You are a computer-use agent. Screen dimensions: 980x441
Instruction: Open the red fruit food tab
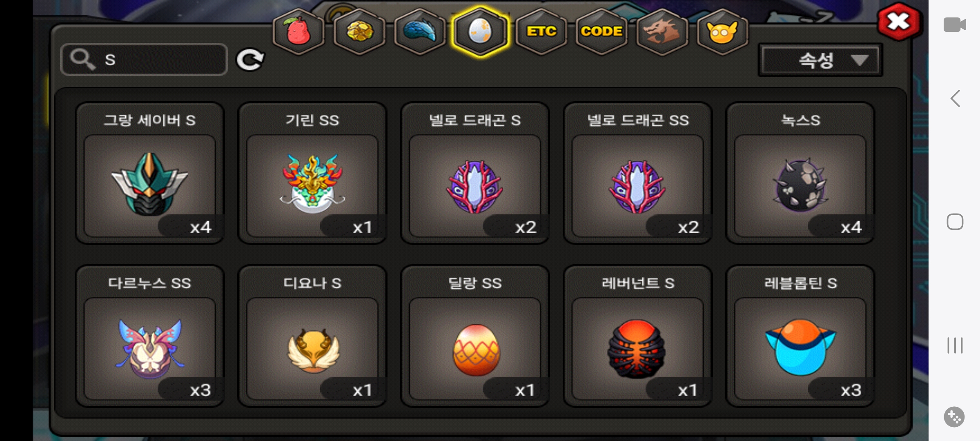(x=298, y=32)
